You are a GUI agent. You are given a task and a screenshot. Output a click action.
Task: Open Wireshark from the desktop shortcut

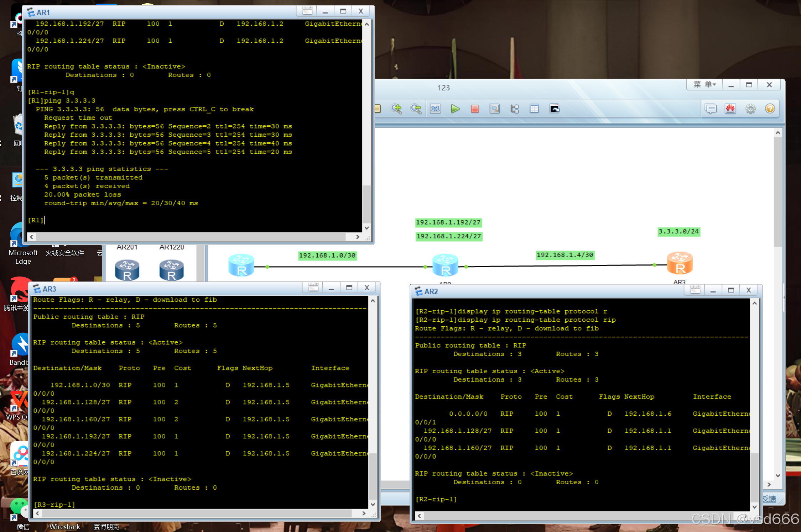[x=64, y=526]
